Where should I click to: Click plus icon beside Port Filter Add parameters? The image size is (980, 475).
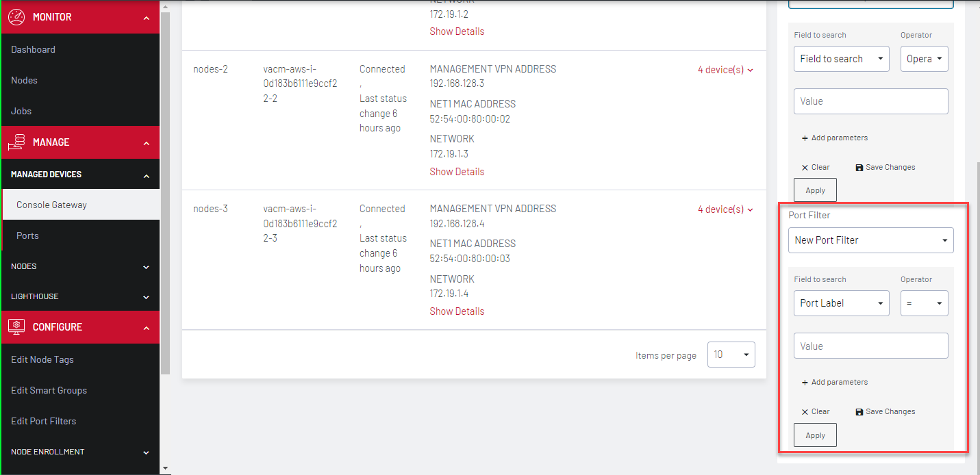pyautogui.click(x=805, y=383)
